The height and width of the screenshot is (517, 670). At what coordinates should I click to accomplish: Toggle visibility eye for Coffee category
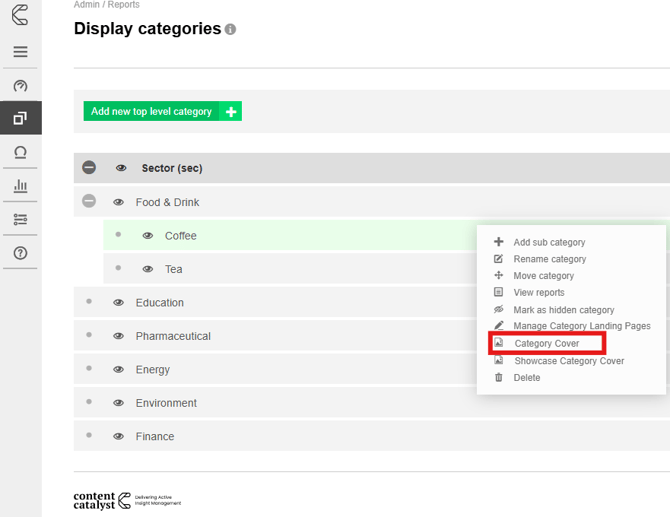(148, 236)
